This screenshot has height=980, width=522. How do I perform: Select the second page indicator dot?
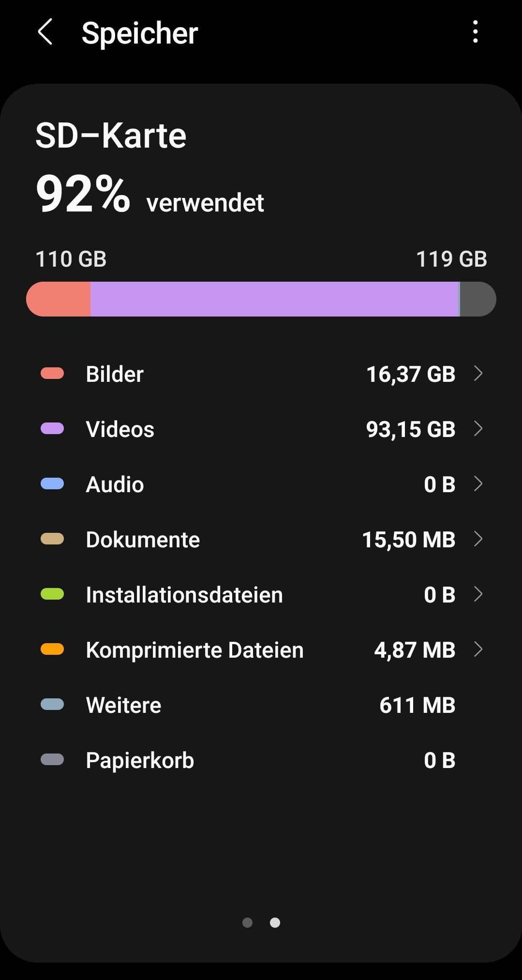pos(275,923)
